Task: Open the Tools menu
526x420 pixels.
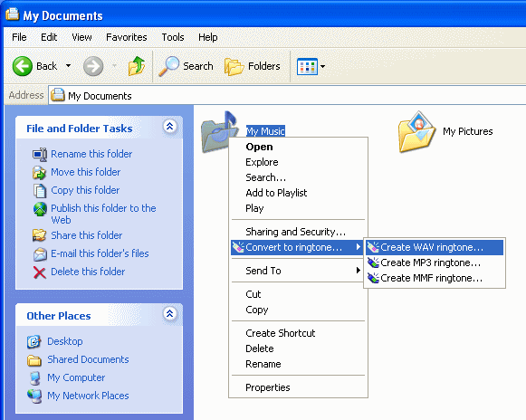Action: [173, 37]
